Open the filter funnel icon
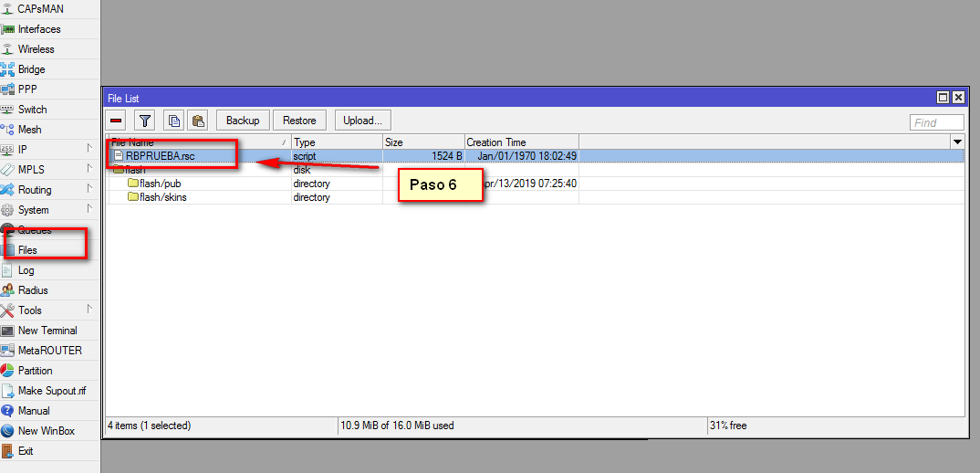The height and width of the screenshot is (473, 980). (144, 121)
